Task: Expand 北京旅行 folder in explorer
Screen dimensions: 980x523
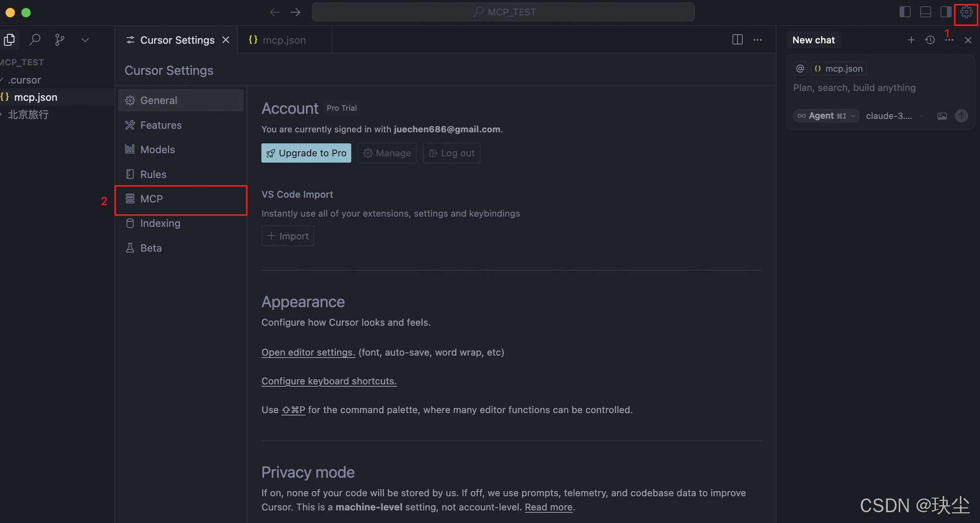Action: [x=57, y=115]
